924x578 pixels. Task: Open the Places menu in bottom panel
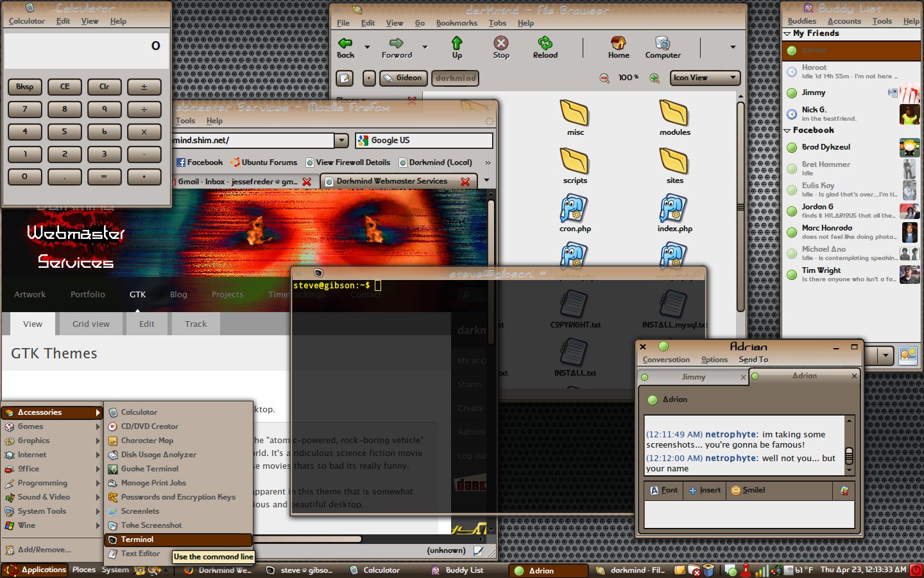84,570
